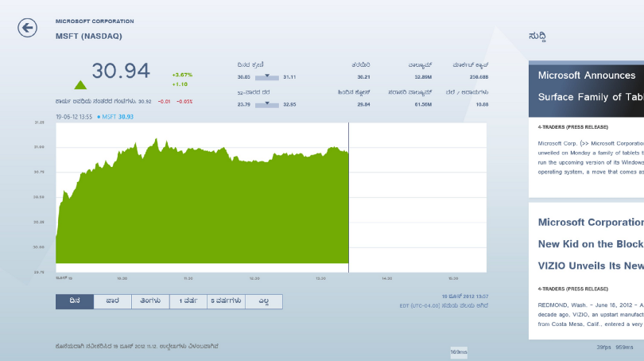The width and height of the screenshot is (644, 361).
Task: Click the vertical chart cursor line
Action: [349, 197]
